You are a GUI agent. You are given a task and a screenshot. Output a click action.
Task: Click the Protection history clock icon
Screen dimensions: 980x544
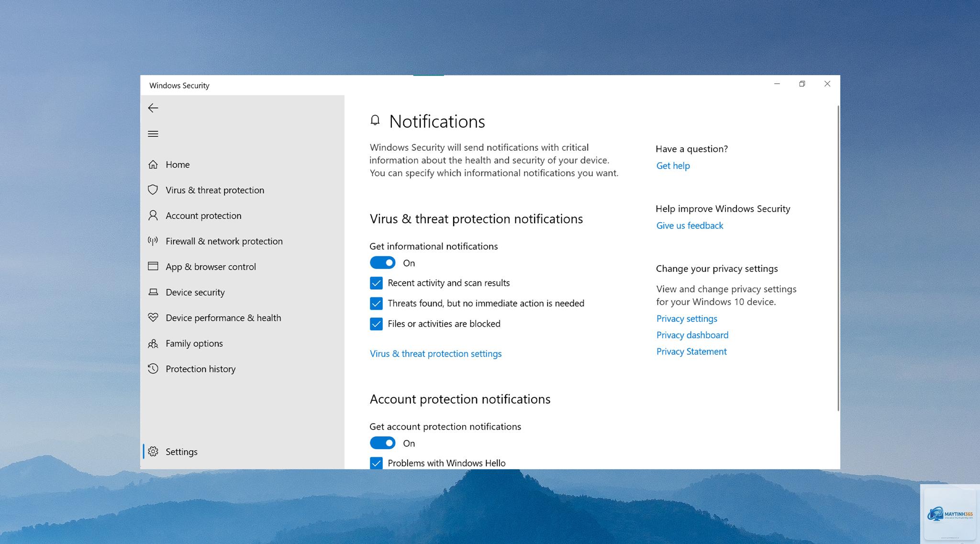tap(153, 369)
